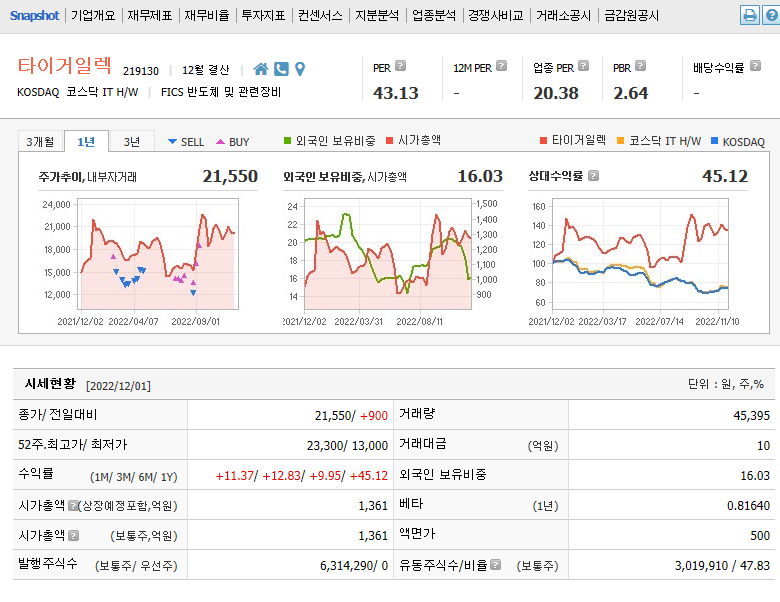780x602 pixels.
Task: Open the 12M PER help icon
Action: pos(501,66)
